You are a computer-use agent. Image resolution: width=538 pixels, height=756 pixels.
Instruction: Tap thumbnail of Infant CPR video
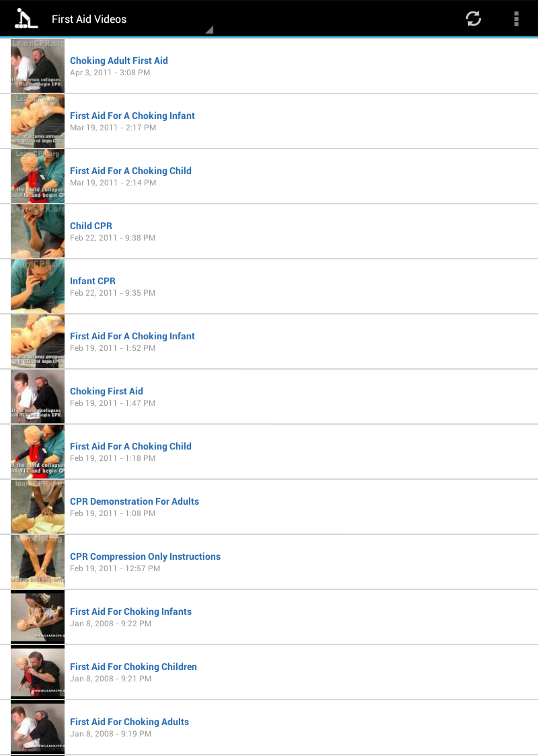[38, 286]
